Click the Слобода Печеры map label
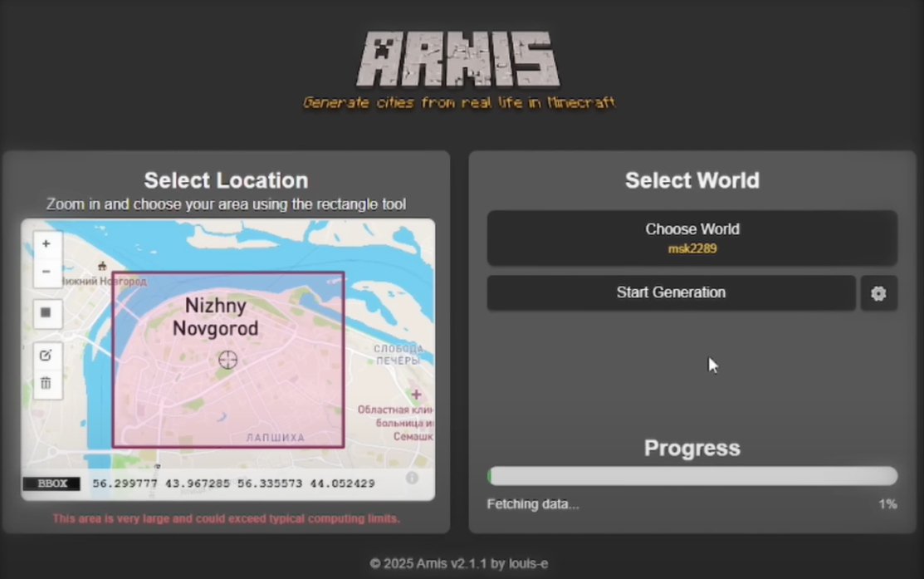 [398, 355]
